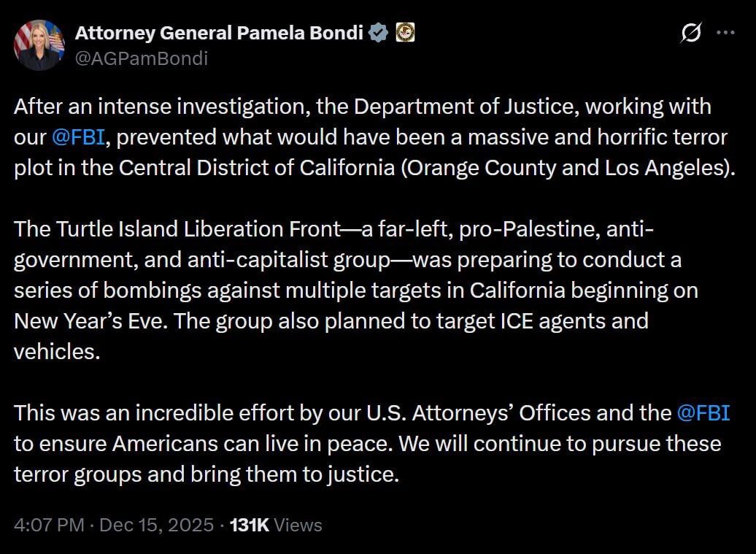
Task: Click the display name Attorney General Pamela Bondi
Action: pos(219,32)
